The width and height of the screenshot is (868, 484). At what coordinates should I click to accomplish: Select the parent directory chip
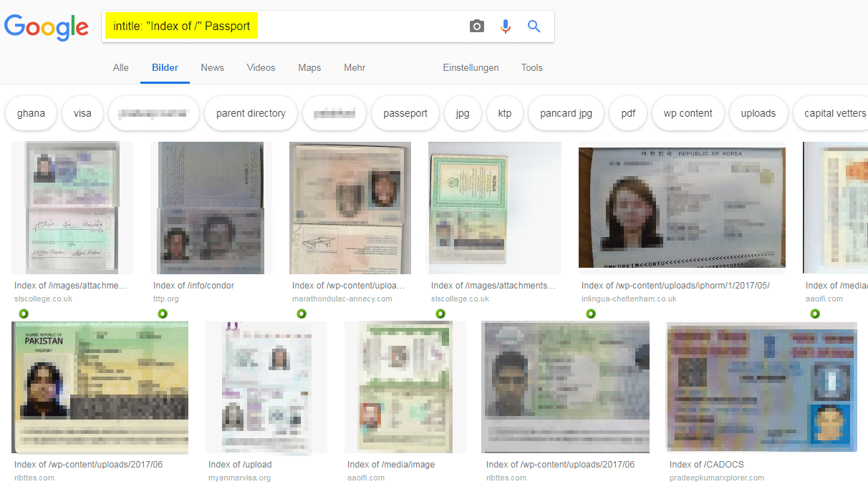[251, 113]
